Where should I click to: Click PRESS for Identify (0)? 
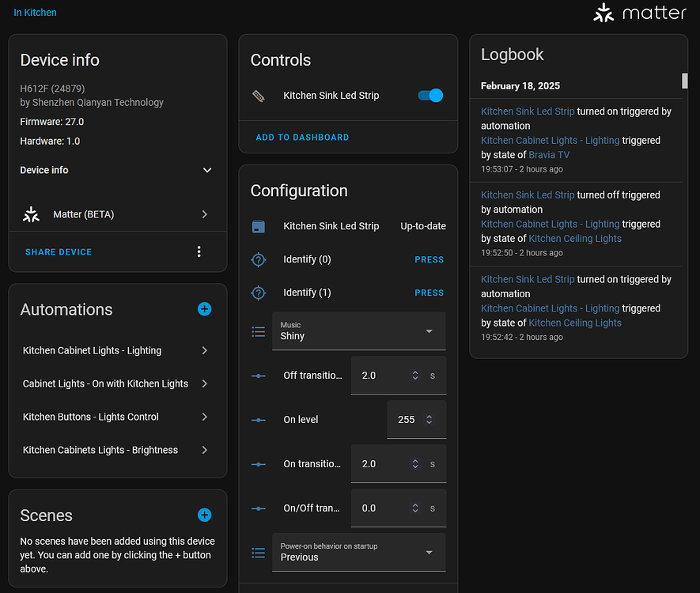click(429, 259)
